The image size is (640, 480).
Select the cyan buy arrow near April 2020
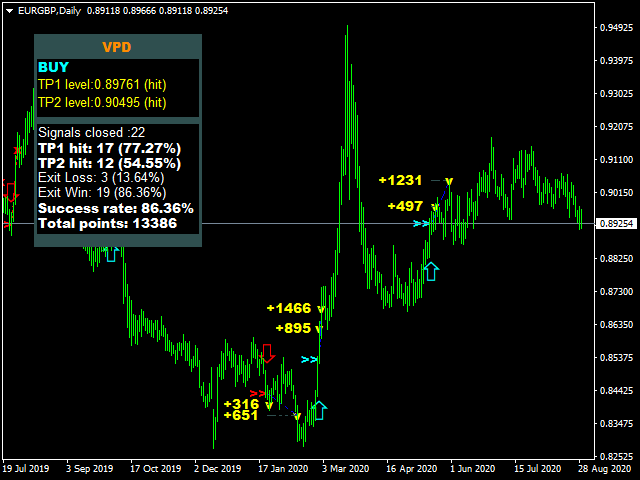[431, 271]
